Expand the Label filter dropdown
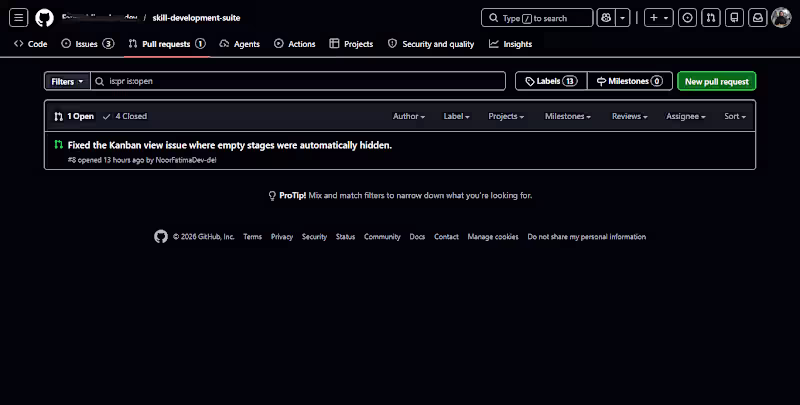 [x=457, y=116]
